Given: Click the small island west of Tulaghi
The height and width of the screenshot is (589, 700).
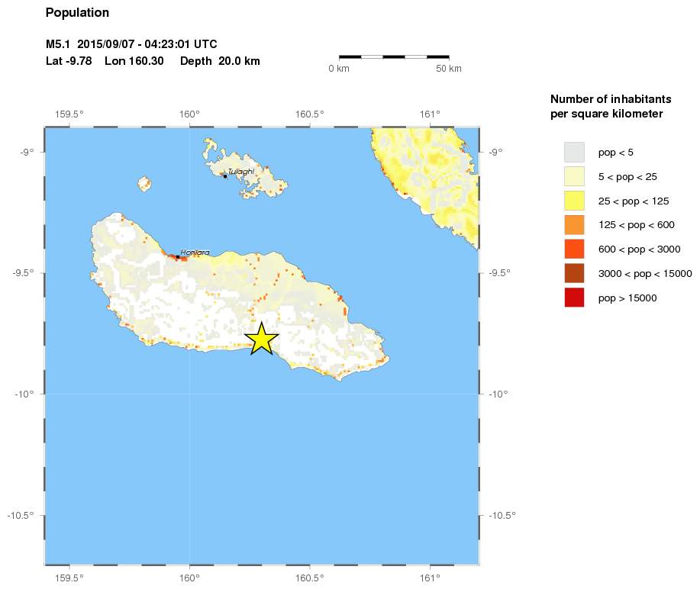Looking at the screenshot, I should (144, 183).
